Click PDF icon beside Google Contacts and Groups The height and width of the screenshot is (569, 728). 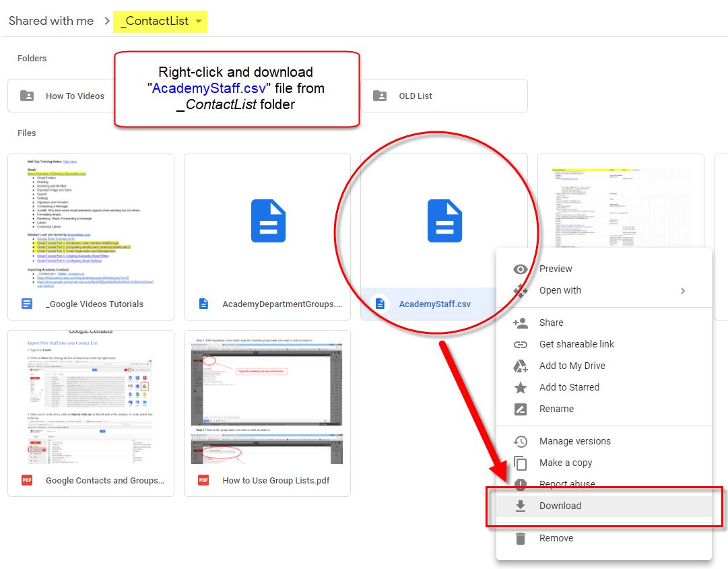pos(27,480)
